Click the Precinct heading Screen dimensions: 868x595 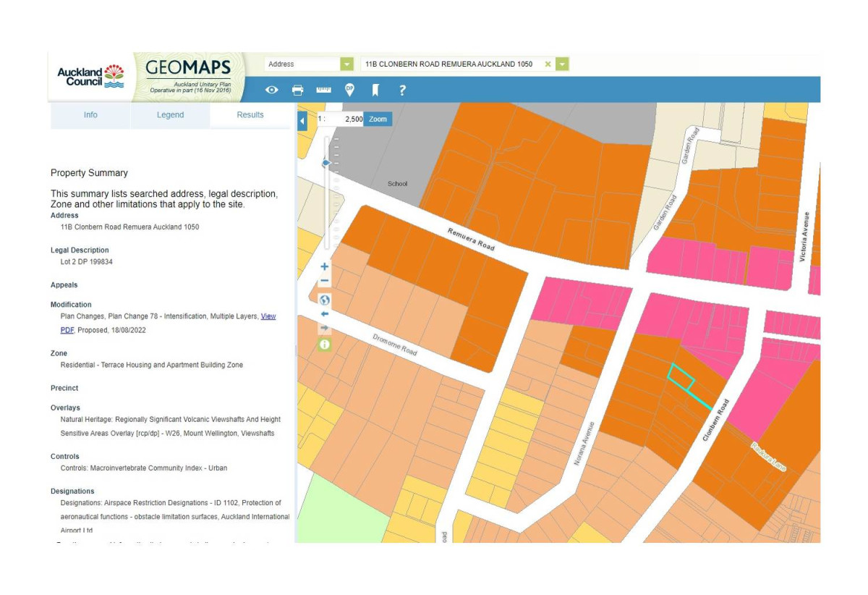(64, 388)
